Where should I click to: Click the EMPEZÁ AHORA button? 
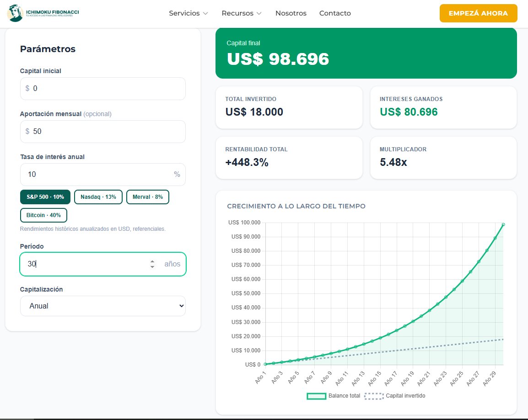[x=478, y=13]
